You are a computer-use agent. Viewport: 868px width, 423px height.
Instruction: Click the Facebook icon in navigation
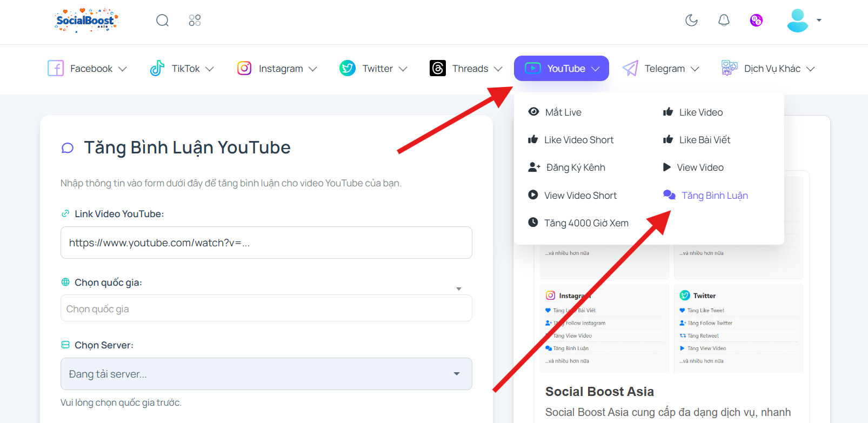pos(56,68)
